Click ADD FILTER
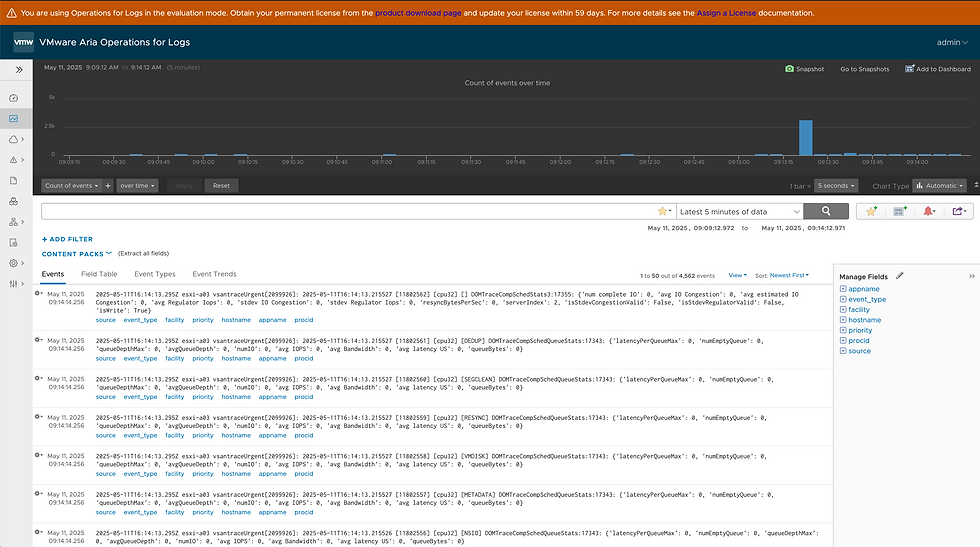This screenshot has height=547, width=980. point(67,239)
